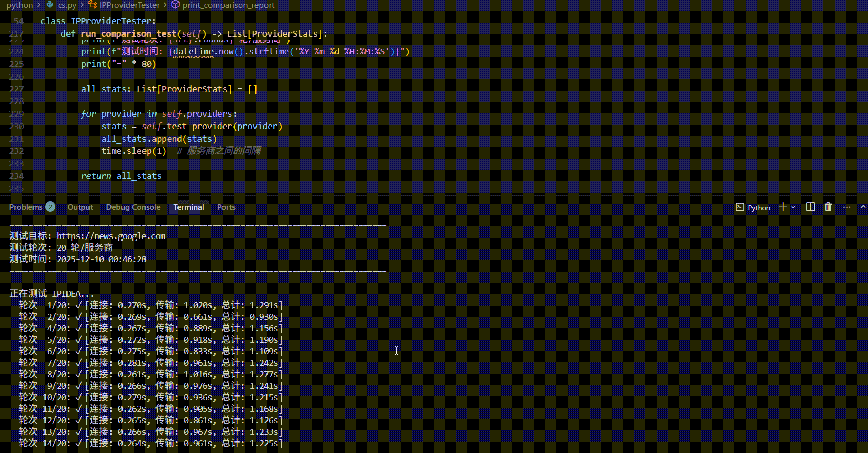Click the print_comparison_report method cube icon
The image size is (868, 453).
[x=176, y=5]
